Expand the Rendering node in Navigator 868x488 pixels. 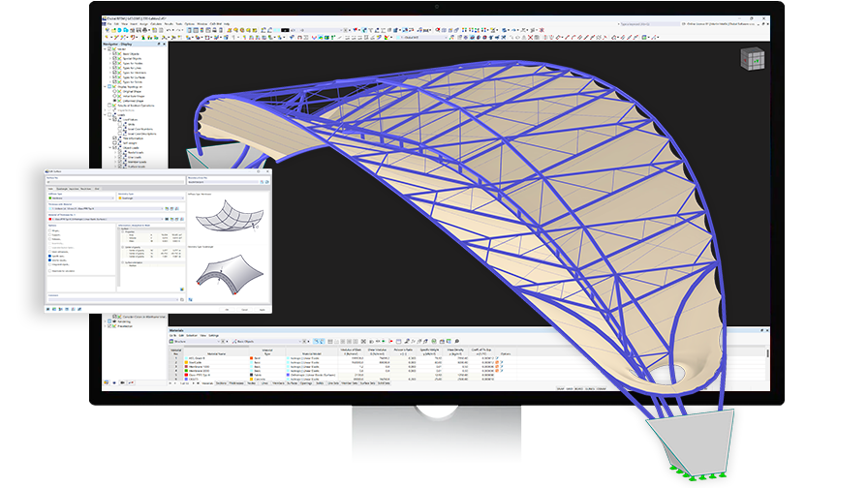106,321
